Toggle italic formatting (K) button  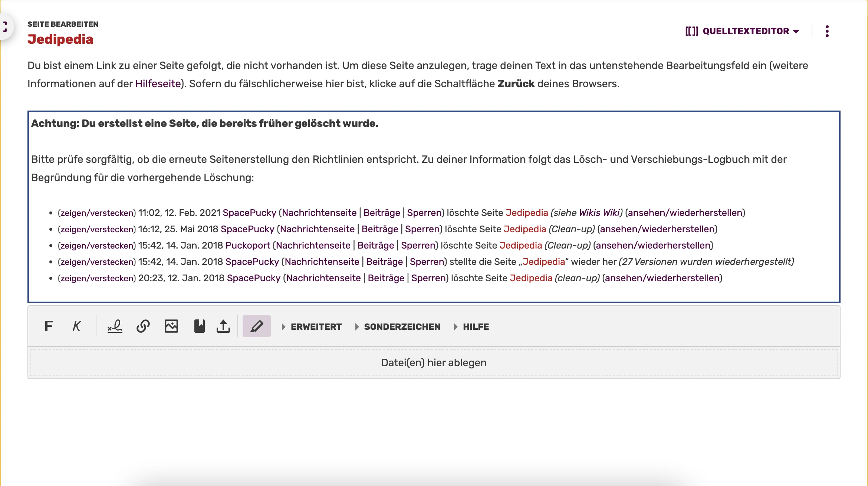pos(76,326)
